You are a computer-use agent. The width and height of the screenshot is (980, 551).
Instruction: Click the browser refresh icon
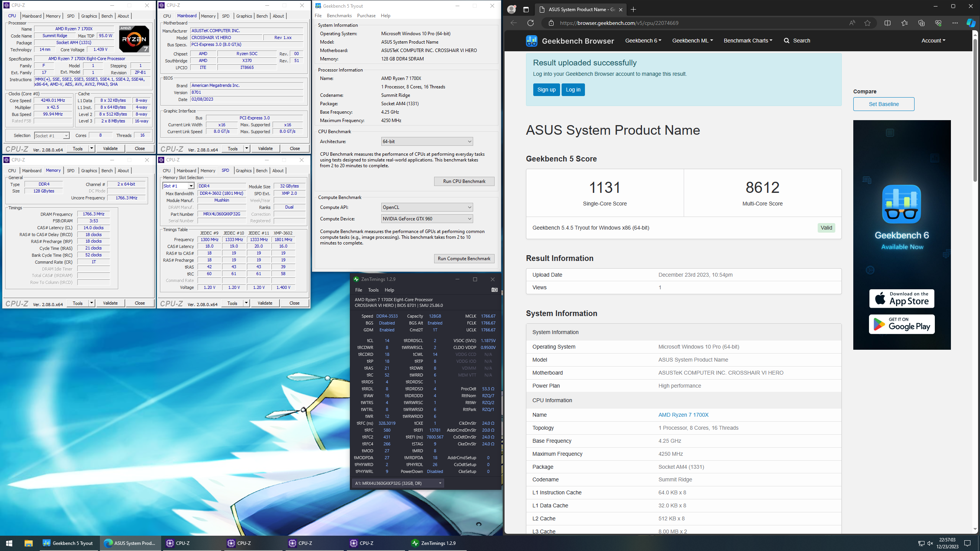[x=530, y=23]
